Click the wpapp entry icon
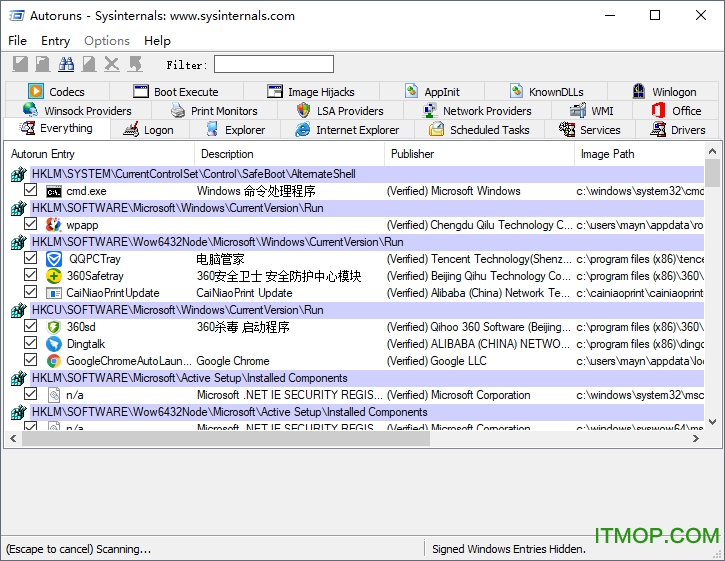Viewport: 725px width, 561px height. point(54,225)
